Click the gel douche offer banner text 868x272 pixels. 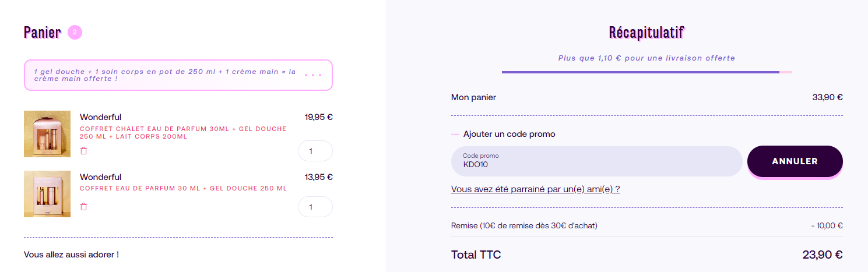(x=165, y=75)
